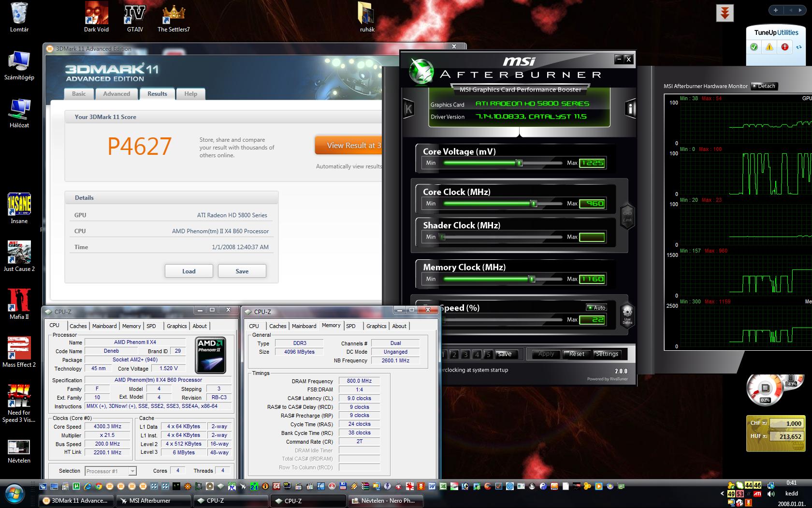Open the Dark Void desktop shortcut
Viewport: 812px width, 508px height.
pos(96,17)
